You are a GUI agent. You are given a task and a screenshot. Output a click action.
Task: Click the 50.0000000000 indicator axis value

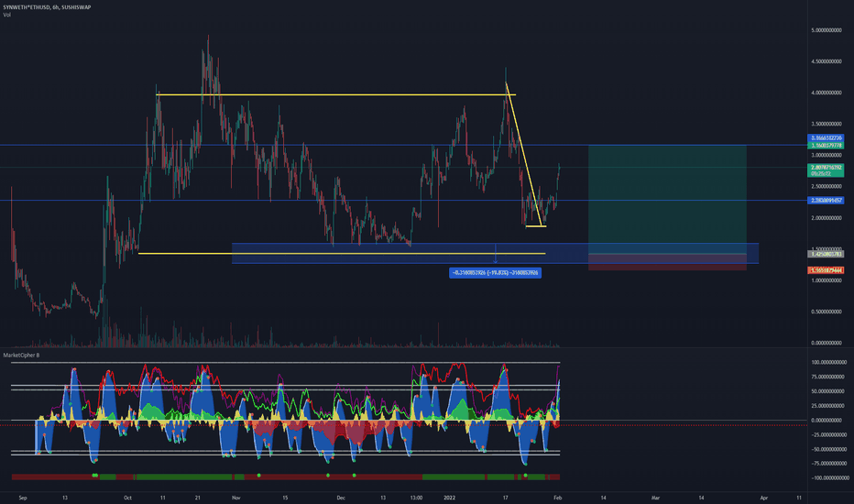coord(829,391)
